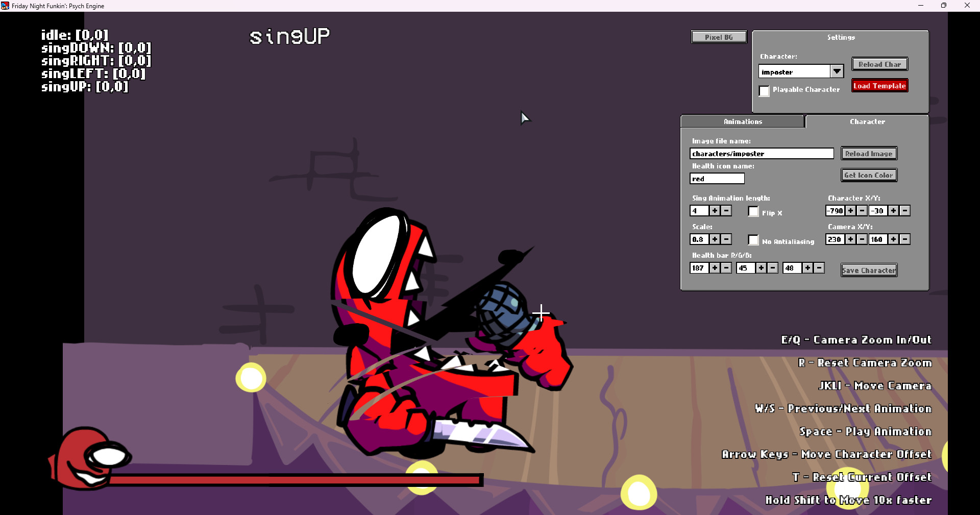This screenshot has height=515, width=980.
Task: Click Get Icon Color
Action: [x=869, y=175]
